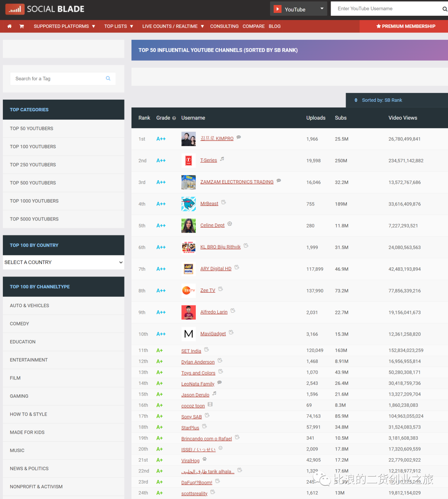Click the category icon beside Toys and Colors
This screenshot has height=499, width=448.
(220, 372)
